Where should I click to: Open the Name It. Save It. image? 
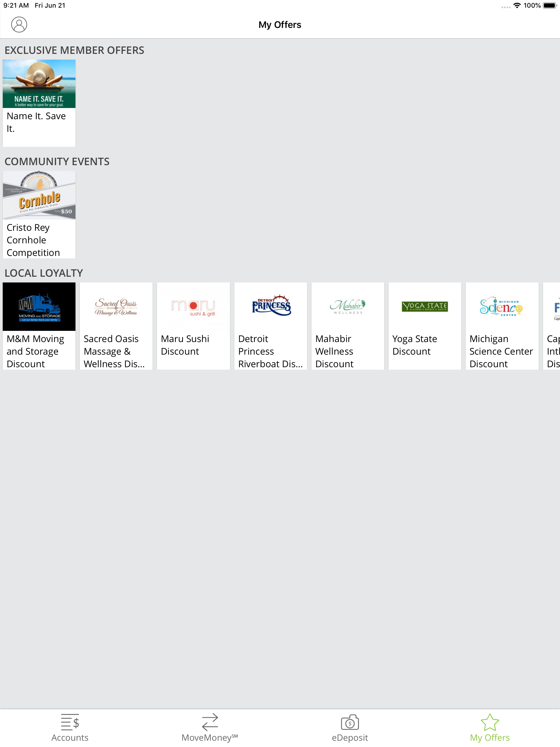[x=39, y=84]
